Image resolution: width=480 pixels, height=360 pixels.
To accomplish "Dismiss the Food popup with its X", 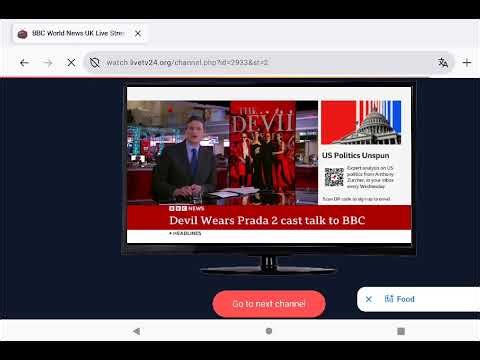I will point(369,299).
